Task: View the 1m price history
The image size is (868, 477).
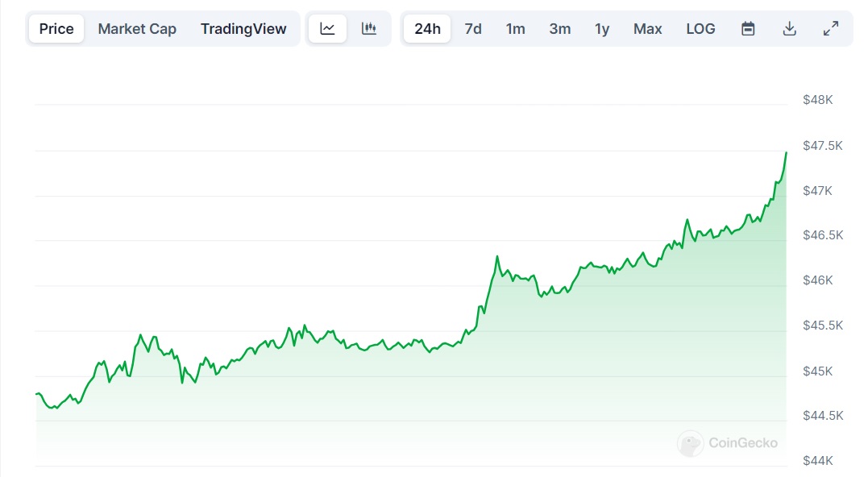Action: pyautogui.click(x=515, y=28)
